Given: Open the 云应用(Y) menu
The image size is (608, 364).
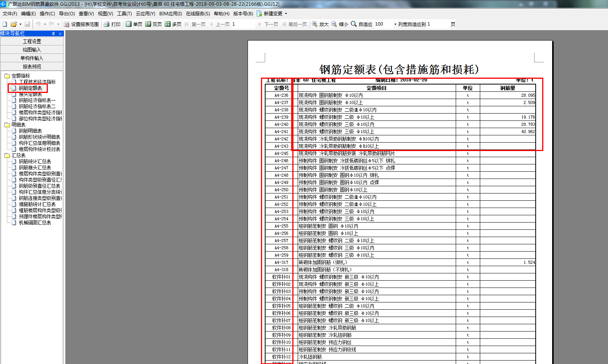Looking at the screenshot, I should pos(145,13).
